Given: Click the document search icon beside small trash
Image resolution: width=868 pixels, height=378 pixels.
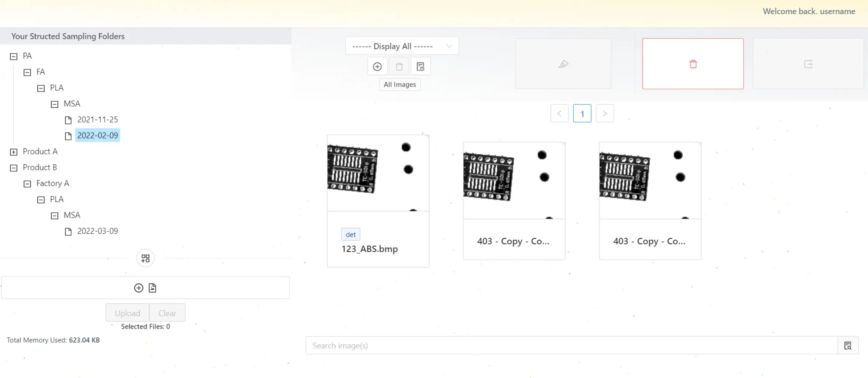Looking at the screenshot, I should (x=421, y=66).
